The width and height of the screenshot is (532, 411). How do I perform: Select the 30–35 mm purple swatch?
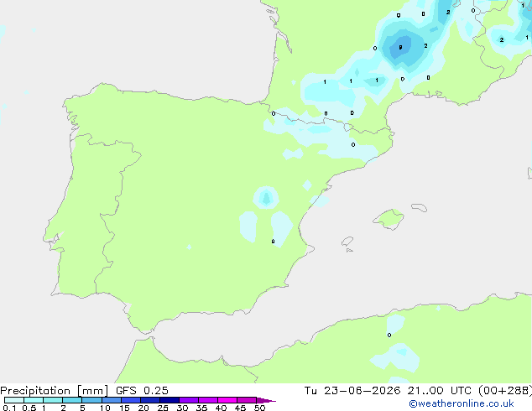coord(189,400)
